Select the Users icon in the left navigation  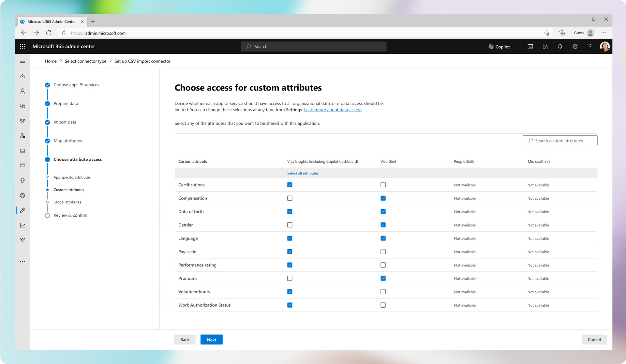point(22,91)
